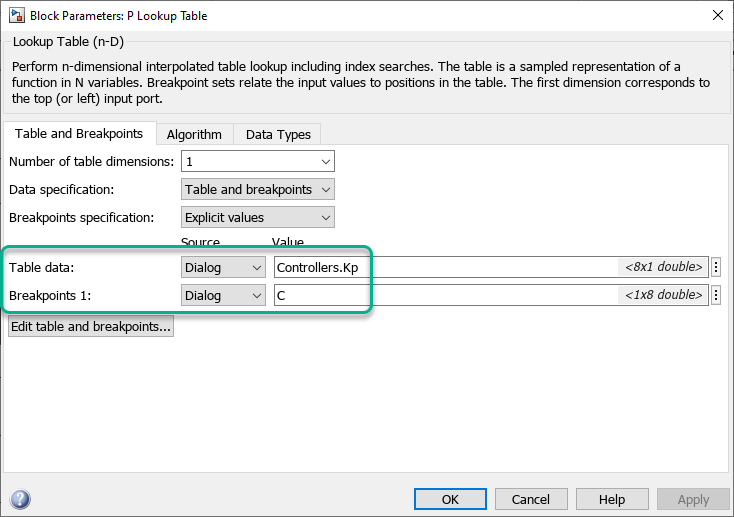
Task: Expand Number of table dimensions dropdown
Action: [x=258, y=161]
